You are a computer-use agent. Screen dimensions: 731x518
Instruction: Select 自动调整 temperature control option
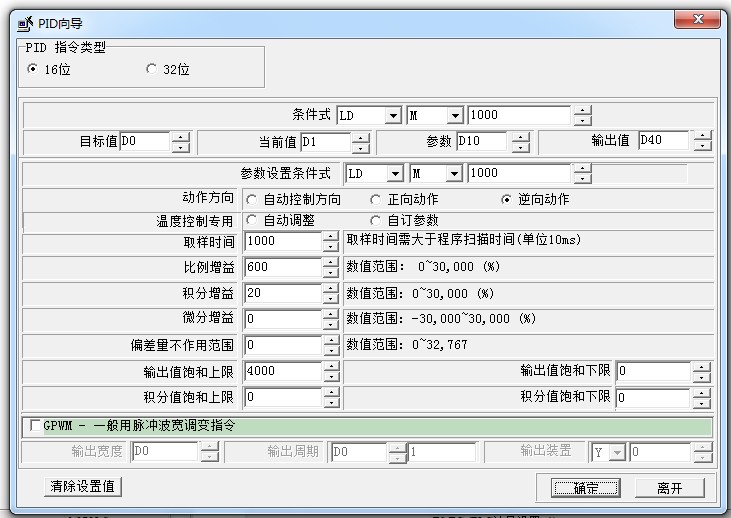pyautogui.click(x=251, y=221)
